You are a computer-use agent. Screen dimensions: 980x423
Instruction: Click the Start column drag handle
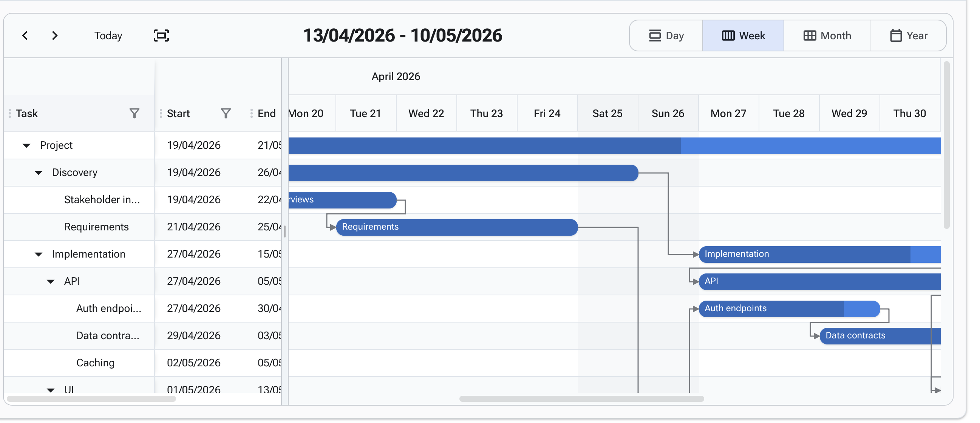pyautogui.click(x=161, y=113)
